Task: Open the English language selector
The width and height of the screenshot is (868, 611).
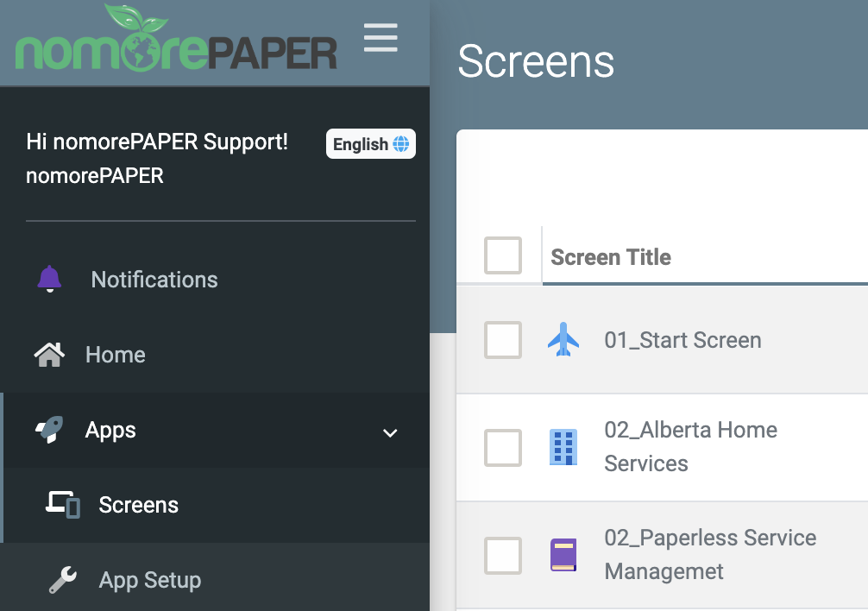Action: tap(371, 144)
